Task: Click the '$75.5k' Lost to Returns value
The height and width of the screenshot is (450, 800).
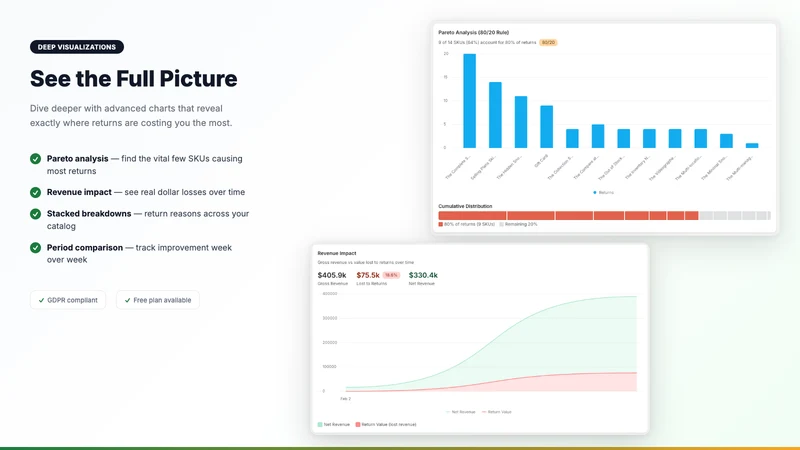Action: pyautogui.click(x=368, y=275)
